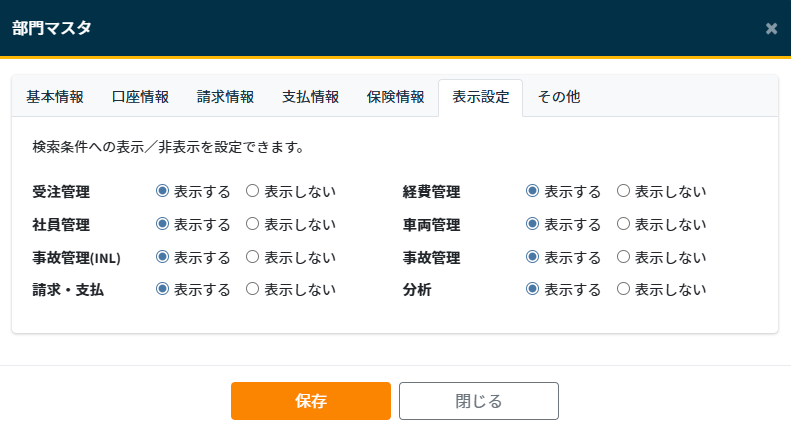Go to the 請求情報 tab

225,97
